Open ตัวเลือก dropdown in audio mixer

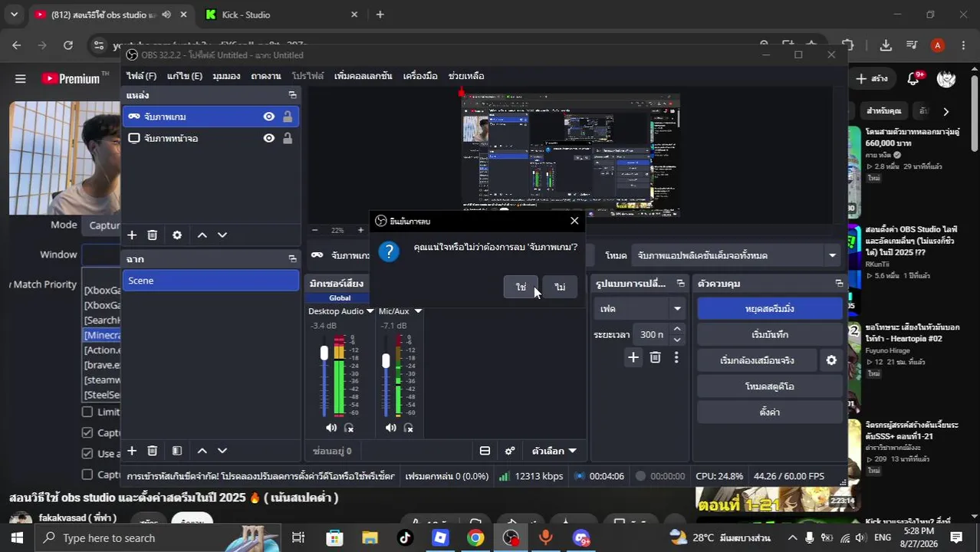pos(554,451)
